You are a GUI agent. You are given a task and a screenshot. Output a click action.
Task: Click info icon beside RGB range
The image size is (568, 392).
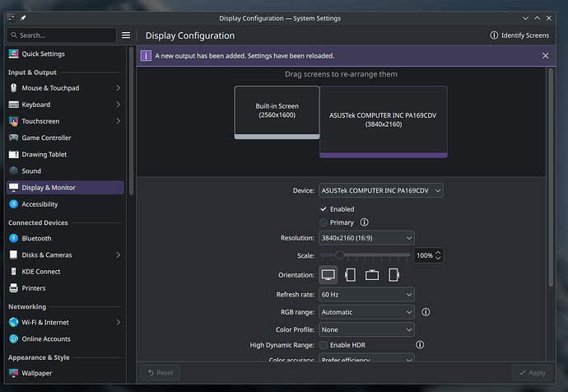point(426,312)
